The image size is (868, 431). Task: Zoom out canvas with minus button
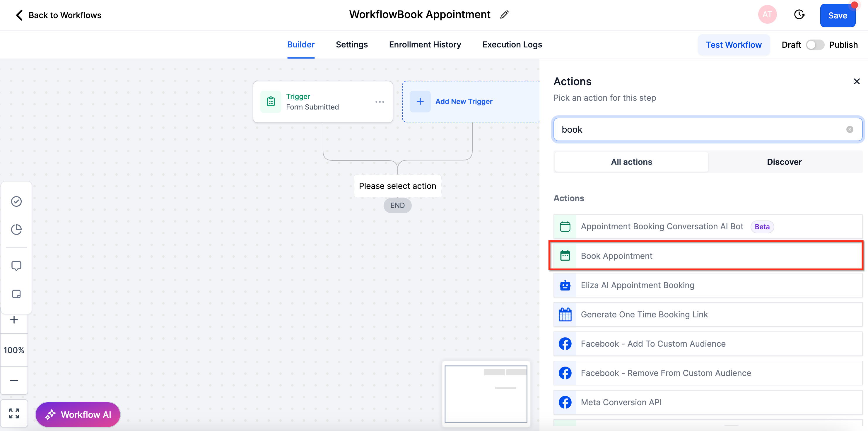(14, 380)
